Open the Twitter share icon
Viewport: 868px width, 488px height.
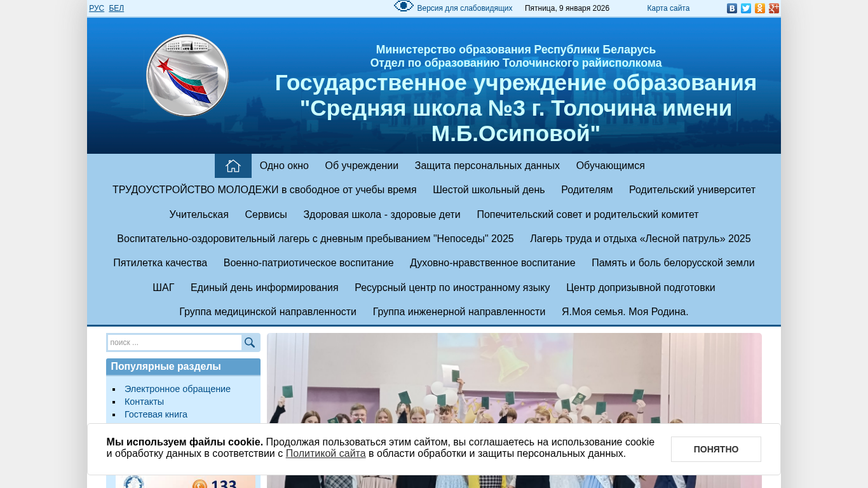click(746, 8)
